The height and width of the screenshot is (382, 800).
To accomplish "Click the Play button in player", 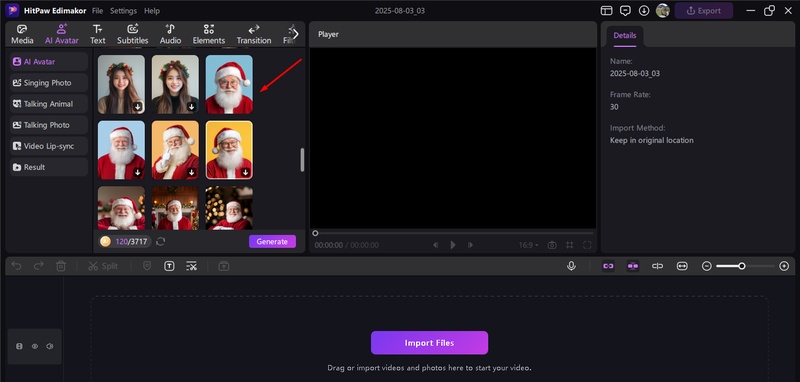I will tap(453, 245).
